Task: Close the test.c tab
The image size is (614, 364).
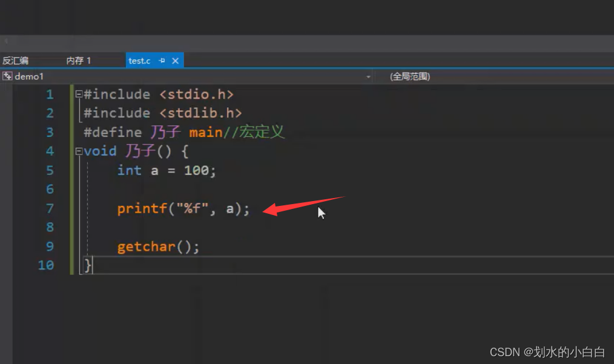Action: [x=176, y=61]
